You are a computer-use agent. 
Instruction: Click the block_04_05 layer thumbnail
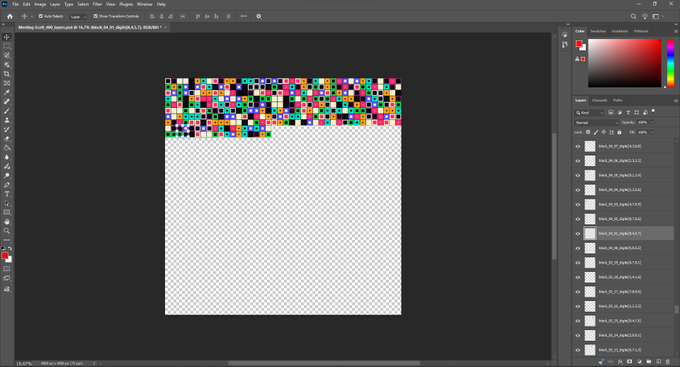pos(590,175)
